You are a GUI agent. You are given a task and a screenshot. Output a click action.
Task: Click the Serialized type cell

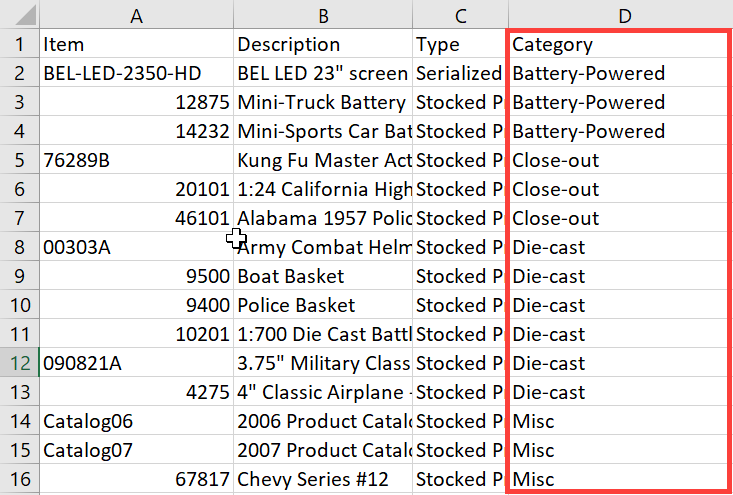(x=459, y=73)
